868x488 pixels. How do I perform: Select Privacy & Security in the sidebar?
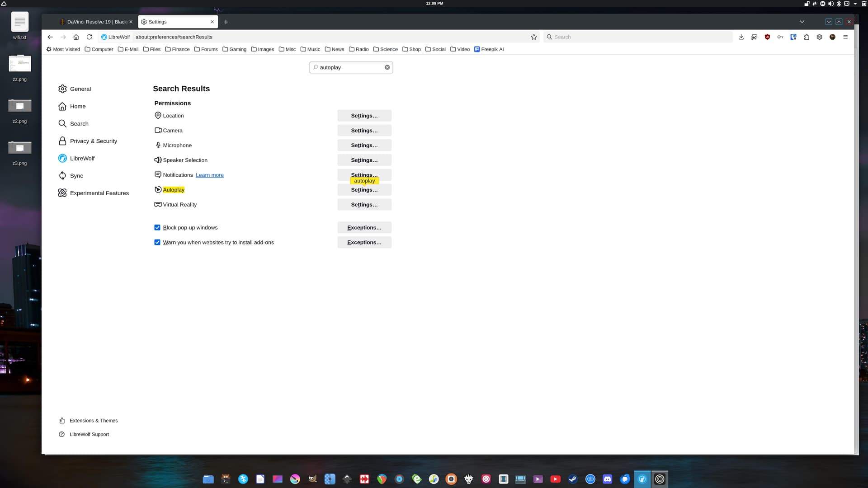(93, 141)
